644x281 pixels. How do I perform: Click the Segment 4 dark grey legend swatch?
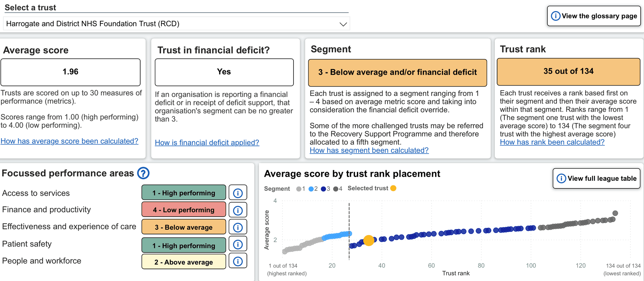click(335, 189)
